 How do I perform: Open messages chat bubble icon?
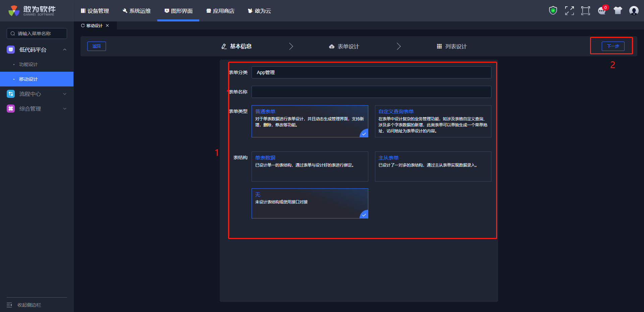pyautogui.click(x=602, y=11)
